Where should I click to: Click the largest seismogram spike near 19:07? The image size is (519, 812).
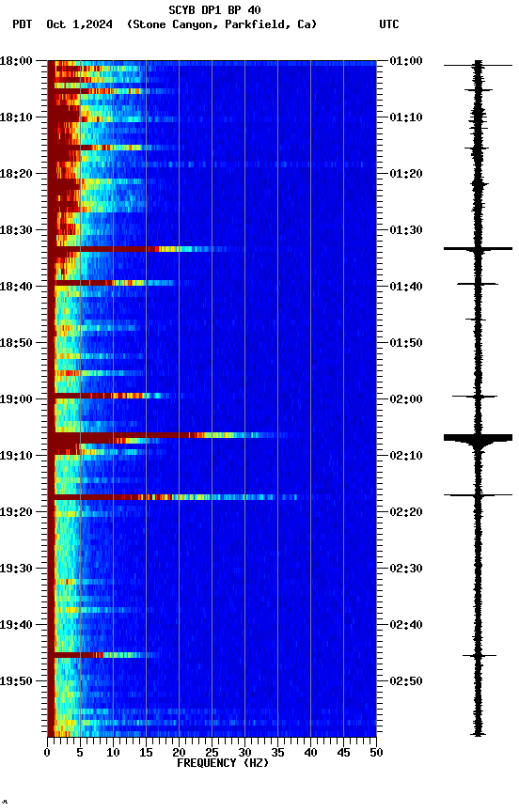pyautogui.click(x=478, y=438)
